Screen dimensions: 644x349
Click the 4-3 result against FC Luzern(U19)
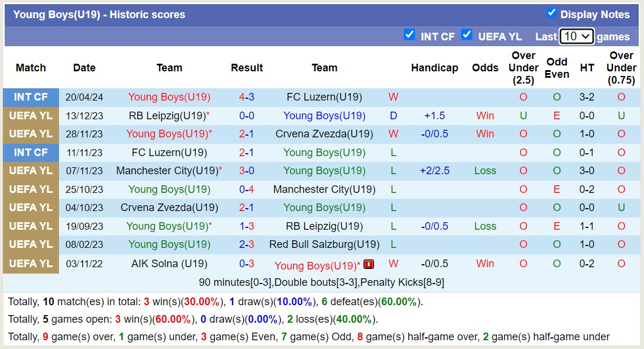[x=247, y=97]
